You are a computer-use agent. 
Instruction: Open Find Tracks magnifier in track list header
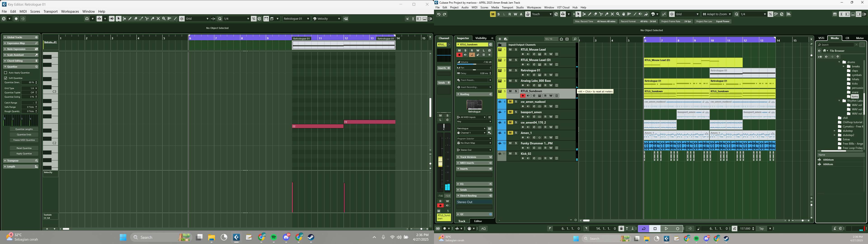click(575, 39)
